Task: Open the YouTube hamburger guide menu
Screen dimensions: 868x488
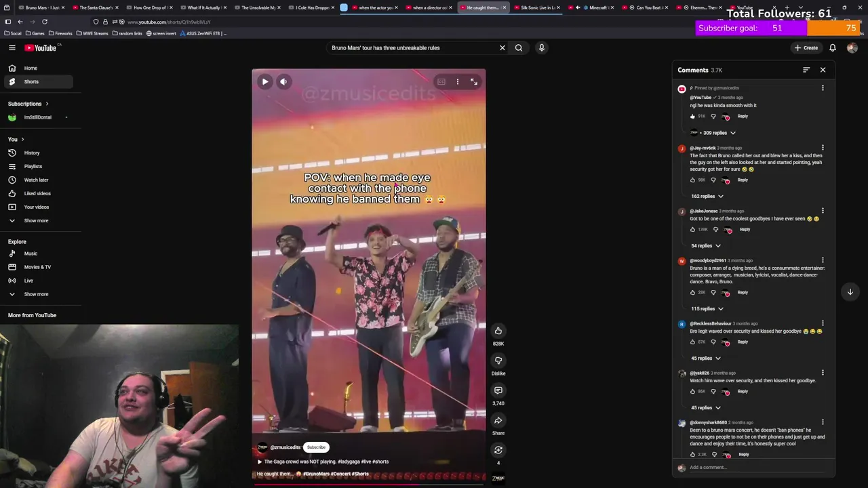Action: [12, 47]
